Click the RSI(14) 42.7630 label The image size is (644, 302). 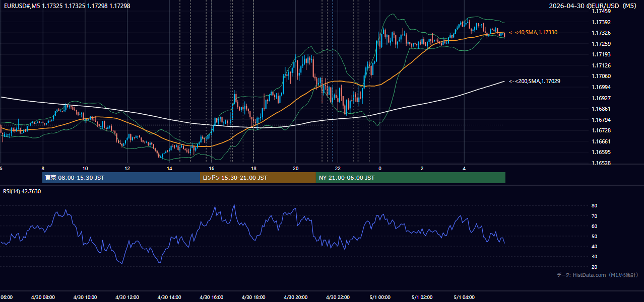[x=22, y=191]
